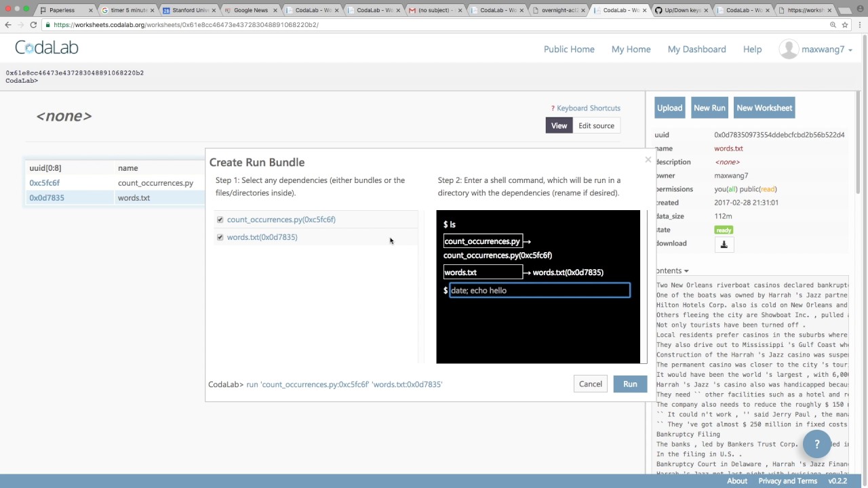Click the browser address bar URL
868x488 pixels.
(x=186, y=24)
